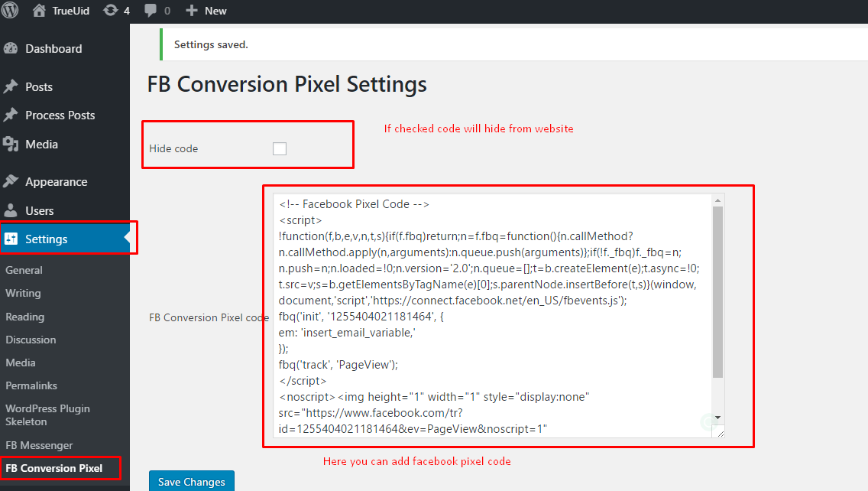Open FB Messenger settings
Image resolution: width=868 pixels, height=491 pixels.
[x=39, y=445]
